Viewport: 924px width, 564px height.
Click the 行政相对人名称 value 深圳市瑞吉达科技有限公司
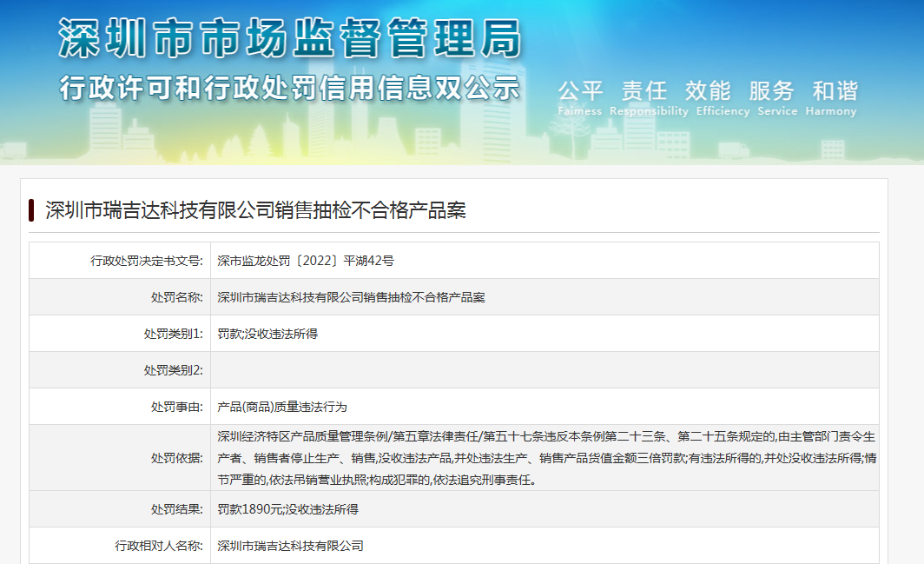[291, 546]
